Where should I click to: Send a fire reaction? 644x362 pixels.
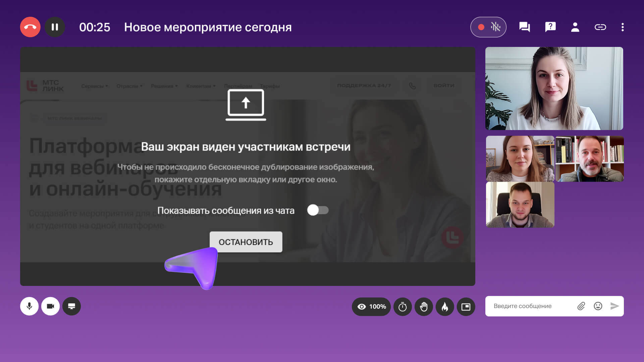(x=445, y=307)
